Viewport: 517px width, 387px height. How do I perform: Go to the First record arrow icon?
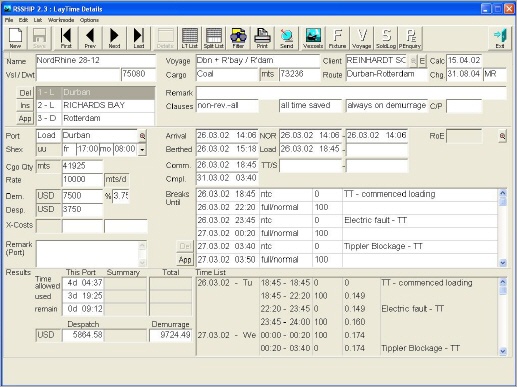click(66, 38)
